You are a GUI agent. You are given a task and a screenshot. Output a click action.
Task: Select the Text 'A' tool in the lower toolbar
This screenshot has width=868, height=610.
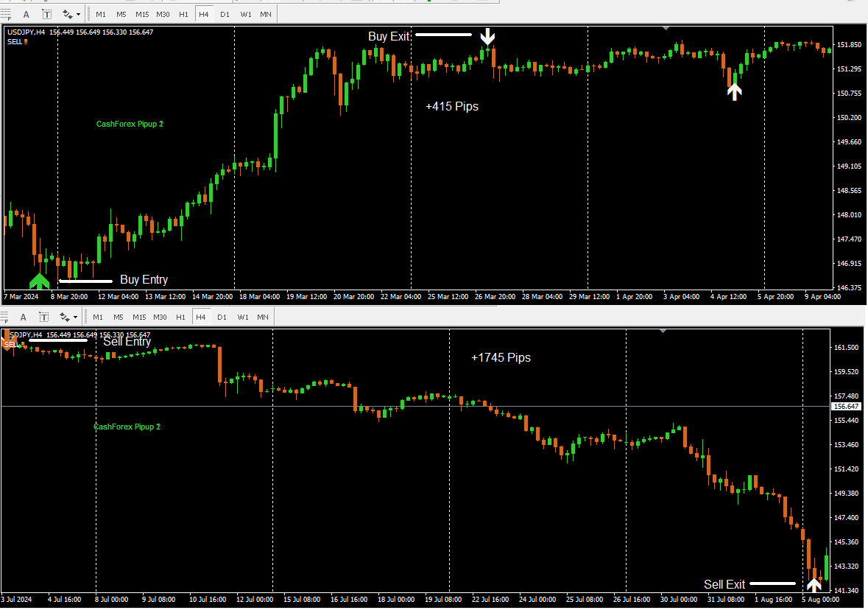pyautogui.click(x=23, y=317)
